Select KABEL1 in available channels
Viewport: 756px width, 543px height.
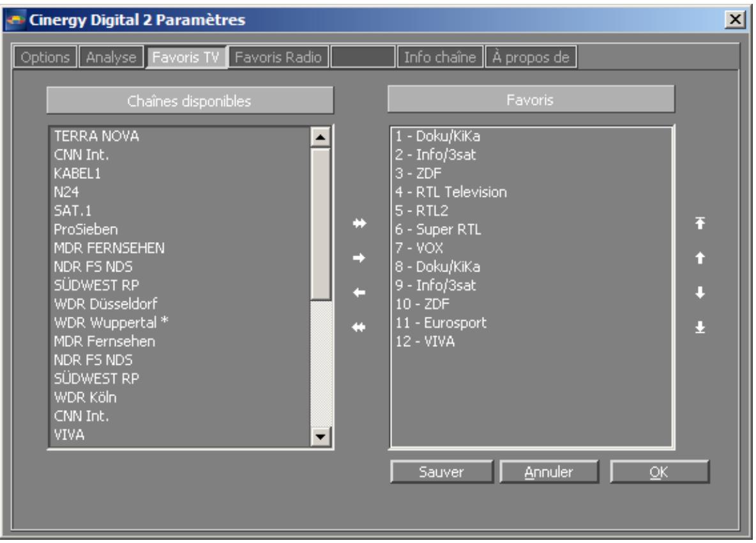pos(180,174)
